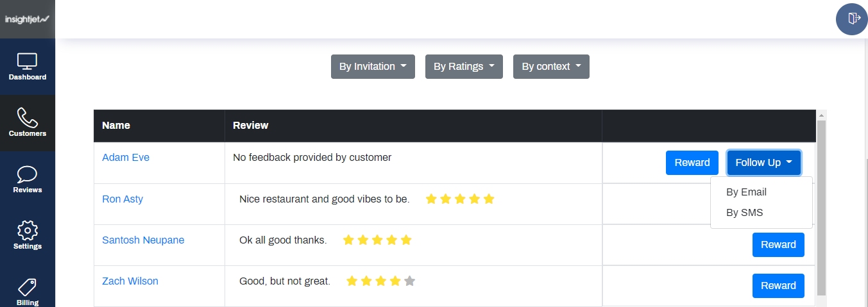Screen dimensions: 868x307
Task: Open Billing tag icon
Action: (x=27, y=286)
